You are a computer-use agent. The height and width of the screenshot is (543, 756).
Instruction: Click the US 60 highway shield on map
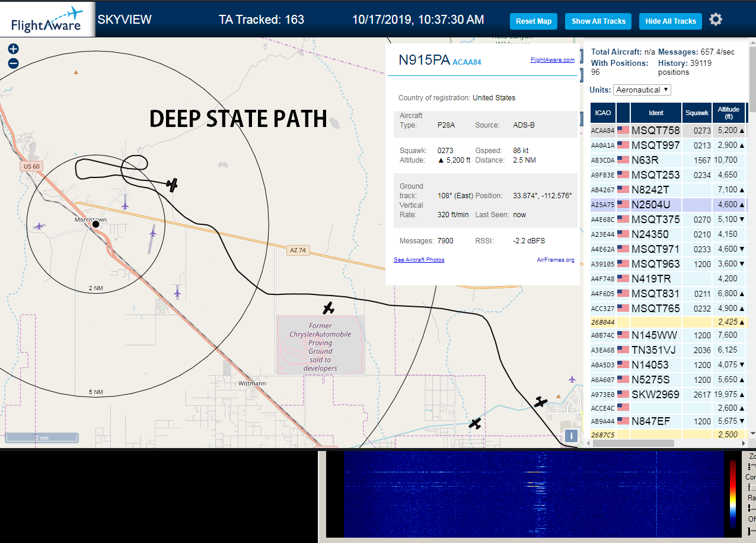[x=31, y=167]
